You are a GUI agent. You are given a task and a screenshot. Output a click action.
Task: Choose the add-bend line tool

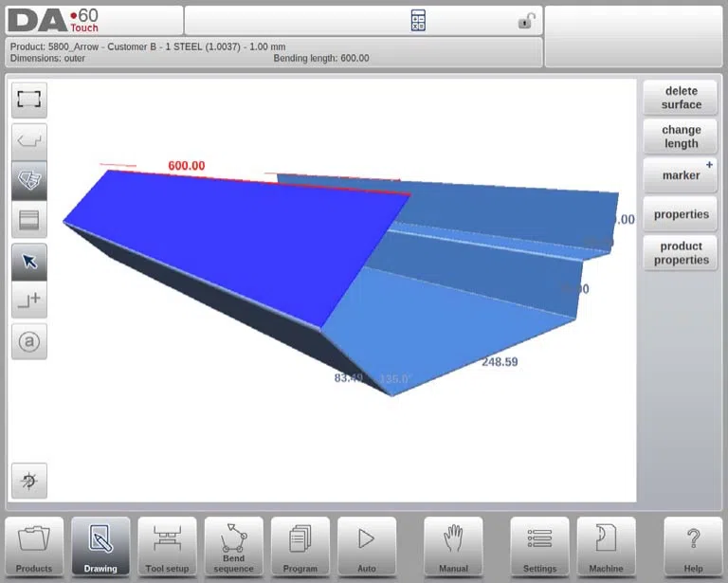click(x=29, y=300)
